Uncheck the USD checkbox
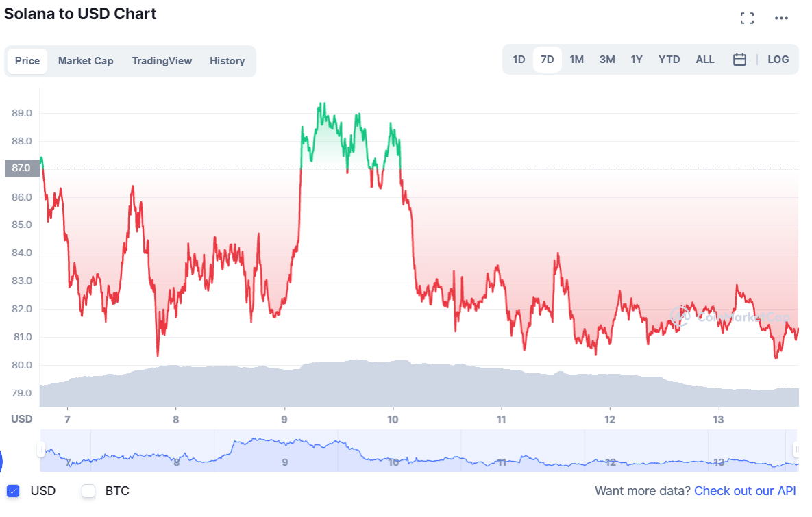 [13, 491]
